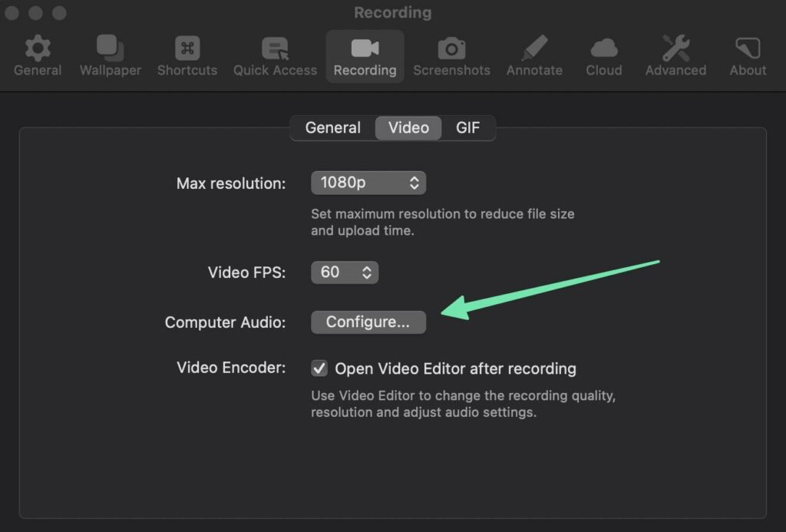Viewport: 786px width, 532px height.
Task: Select the Video sub-tab
Action: click(x=408, y=128)
